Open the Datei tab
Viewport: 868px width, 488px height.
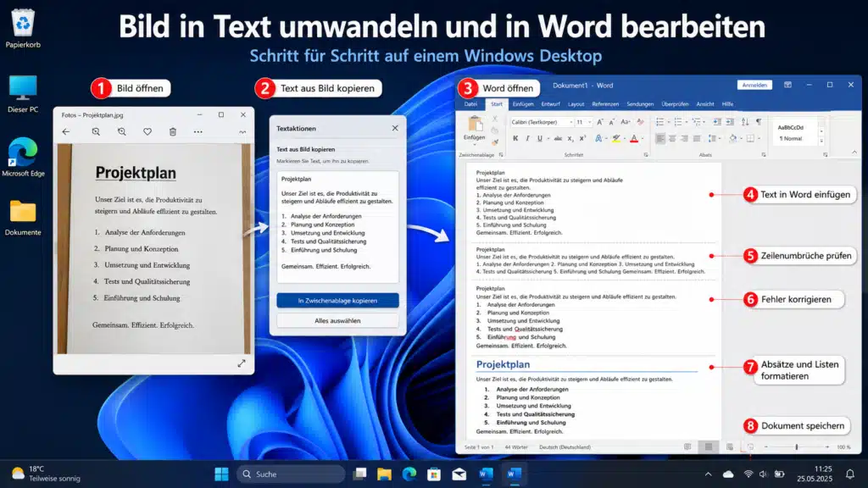[470, 104]
